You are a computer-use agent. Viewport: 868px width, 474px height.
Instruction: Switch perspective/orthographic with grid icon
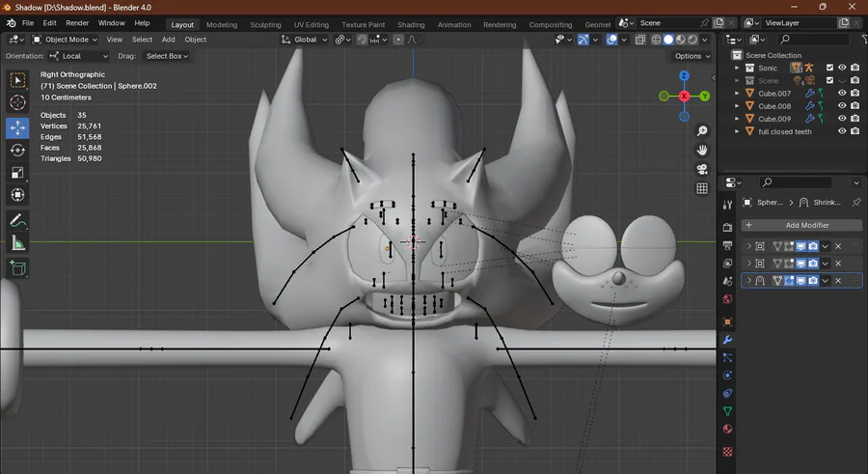click(702, 188)
